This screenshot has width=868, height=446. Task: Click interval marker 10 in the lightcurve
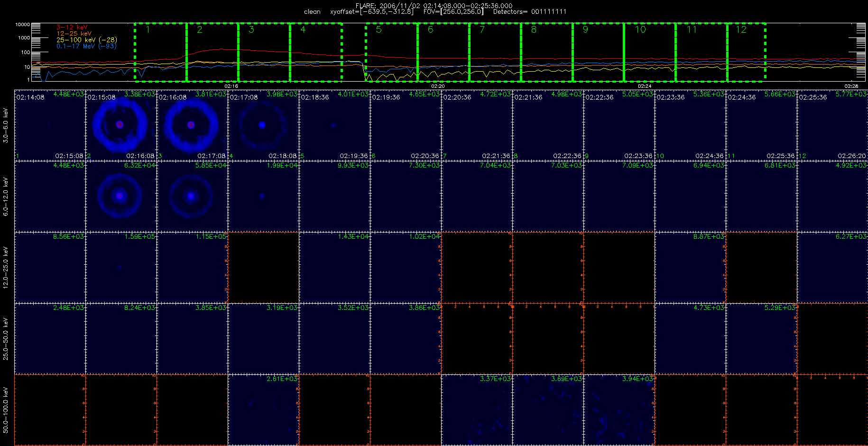pos(640,30)
